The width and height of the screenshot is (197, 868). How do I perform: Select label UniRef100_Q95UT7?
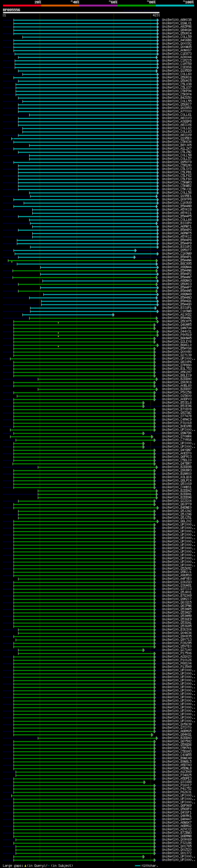(176, 250)
